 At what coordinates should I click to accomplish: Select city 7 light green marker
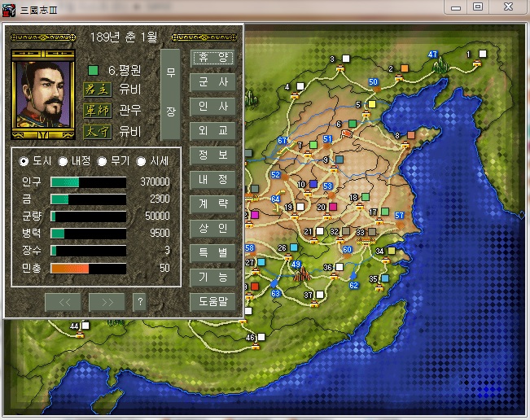point(313,145)
